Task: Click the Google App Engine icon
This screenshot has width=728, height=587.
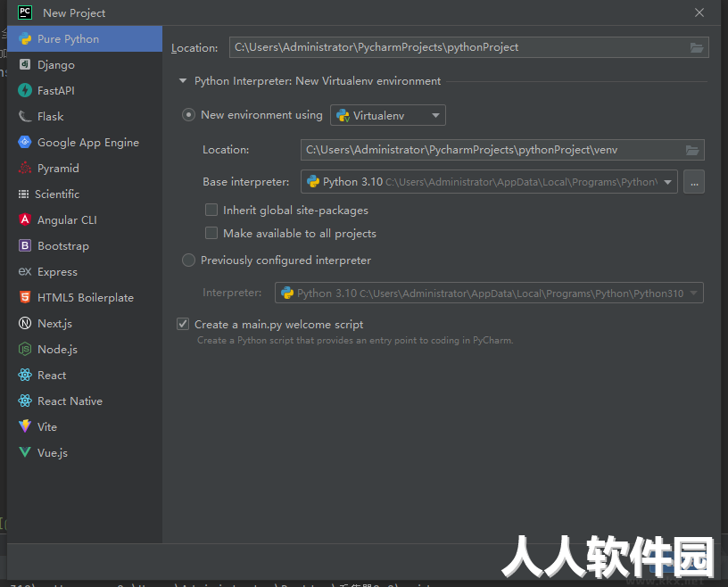Action: [x=25, y=142]
